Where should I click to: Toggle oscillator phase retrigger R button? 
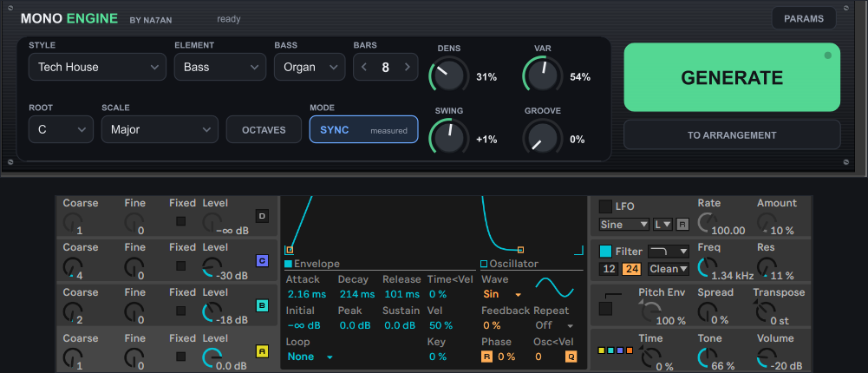pyautogui.click(x=486, y=357)
